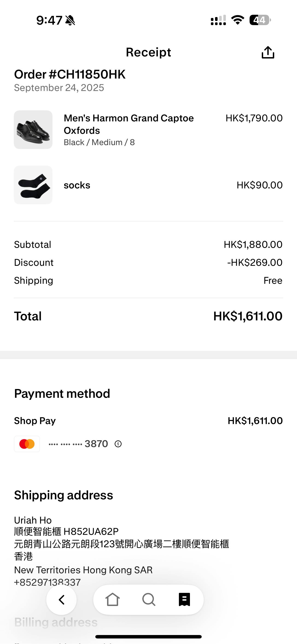Tap the Billing address heading
297x644 pixels.
click(x=56, y=622)
